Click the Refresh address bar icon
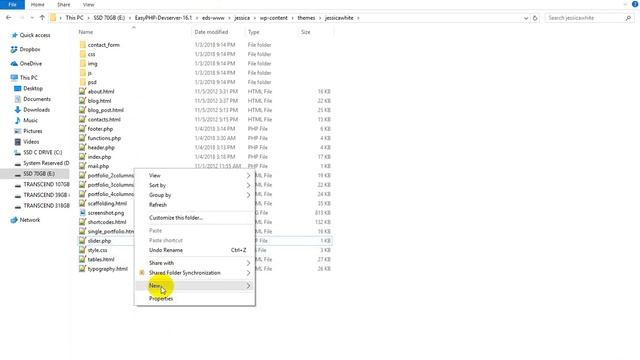 pos(535,18)
